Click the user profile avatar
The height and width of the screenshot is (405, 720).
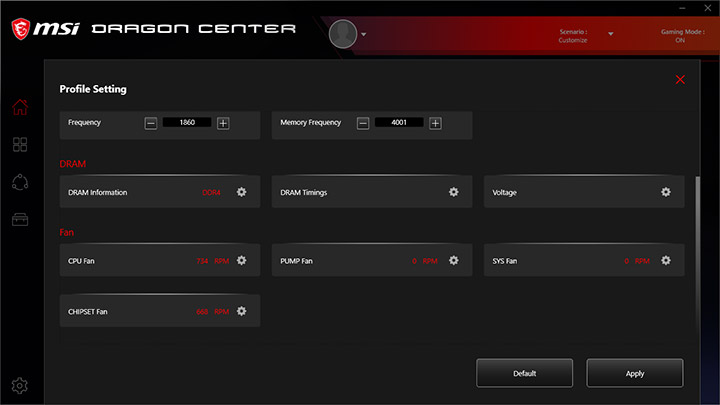[343, 34]
